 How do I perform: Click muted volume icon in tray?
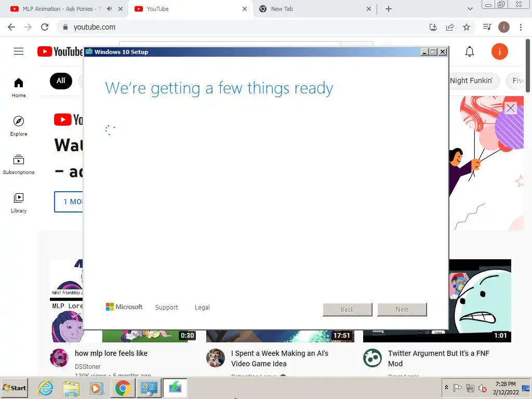click(483, 388)
